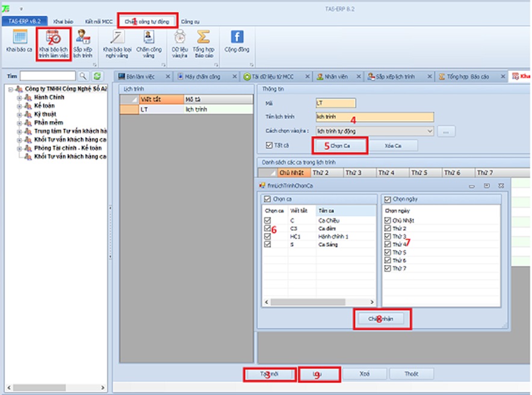Image resolution: width=532 pixels, height=395 pixels.
Task: Click Khai báo lịch trình làm việc icon
Action: (x=54, y=38)
